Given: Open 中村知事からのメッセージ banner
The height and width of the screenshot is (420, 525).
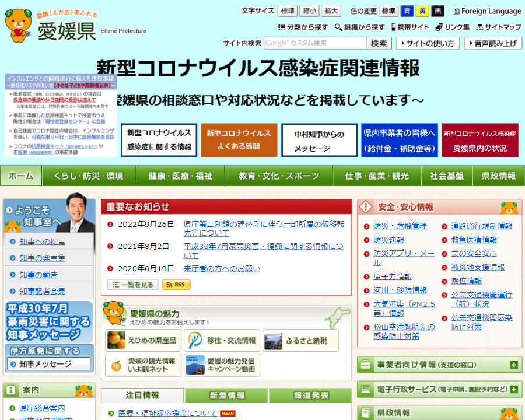Looking at the screenshot, I should 320,140.
